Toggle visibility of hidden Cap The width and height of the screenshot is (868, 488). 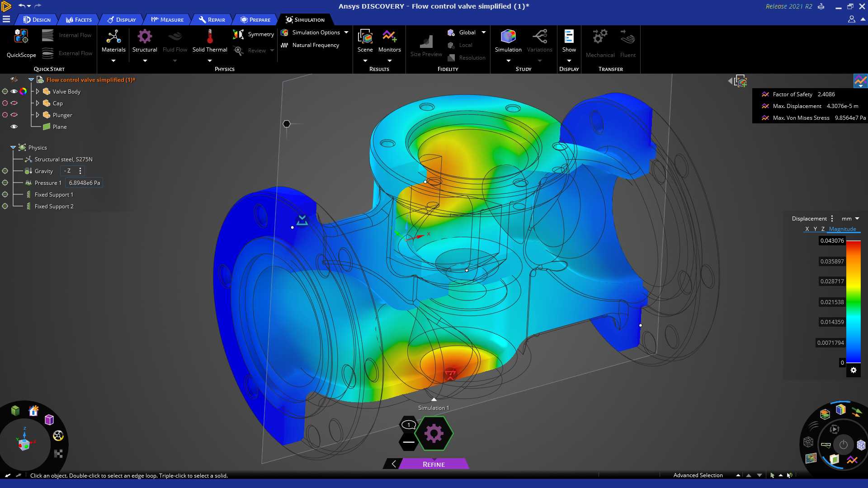[14, 103]
